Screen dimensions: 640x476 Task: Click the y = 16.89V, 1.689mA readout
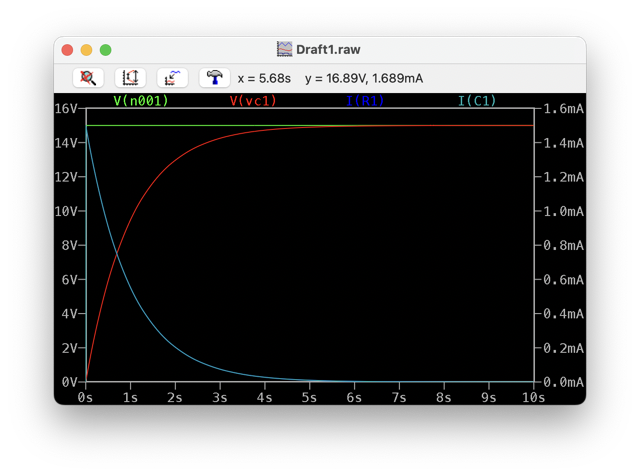coord(364,78)
